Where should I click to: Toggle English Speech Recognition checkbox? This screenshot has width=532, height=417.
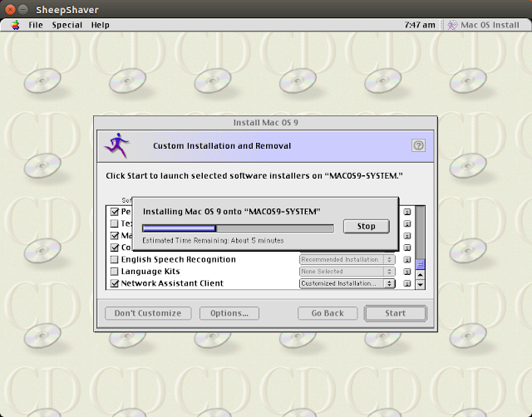[115, 260]
